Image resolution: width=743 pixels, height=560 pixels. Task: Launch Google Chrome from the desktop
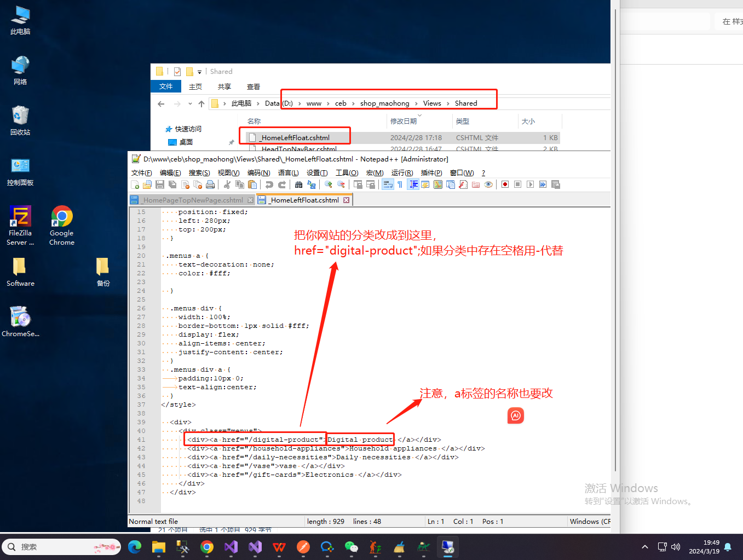[x=62, y=225]
